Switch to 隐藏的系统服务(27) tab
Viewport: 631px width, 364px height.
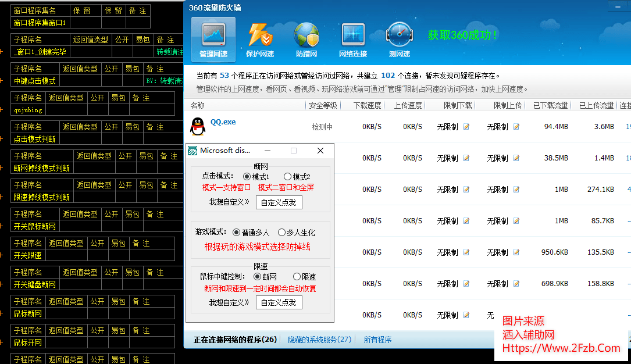pyautogui.click(x=320, y=340)
